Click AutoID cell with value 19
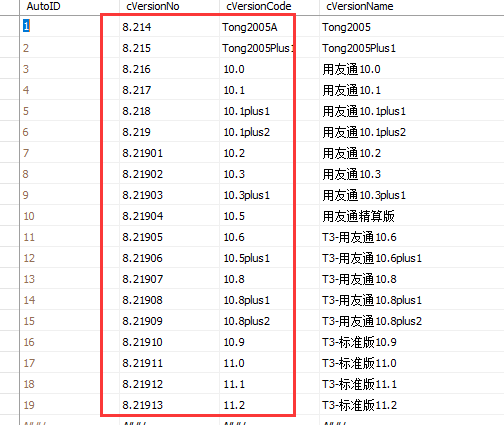Image resolution: width=504 pixels, height=425 pixels. pos(70,405)
